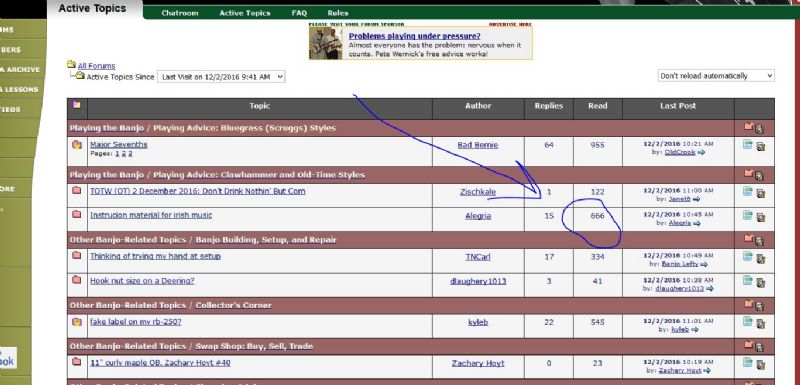The height and width of the screenshot is (385, 800).
Task: Click the Pete Wernick sponsor ad thumbnail
Action: 326,44
